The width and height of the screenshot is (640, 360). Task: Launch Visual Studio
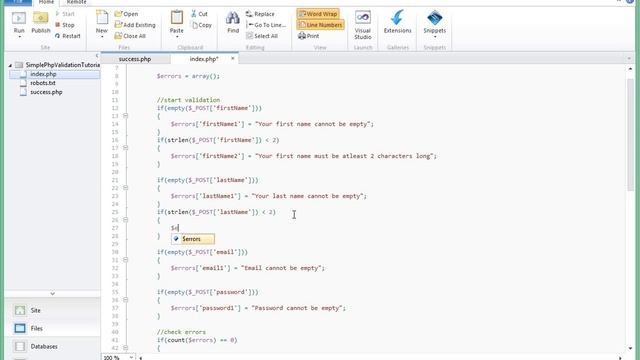[362, 24]
